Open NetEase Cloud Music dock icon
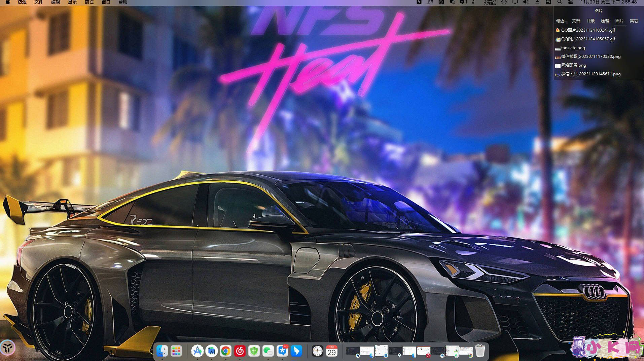 tap(240, 351)
